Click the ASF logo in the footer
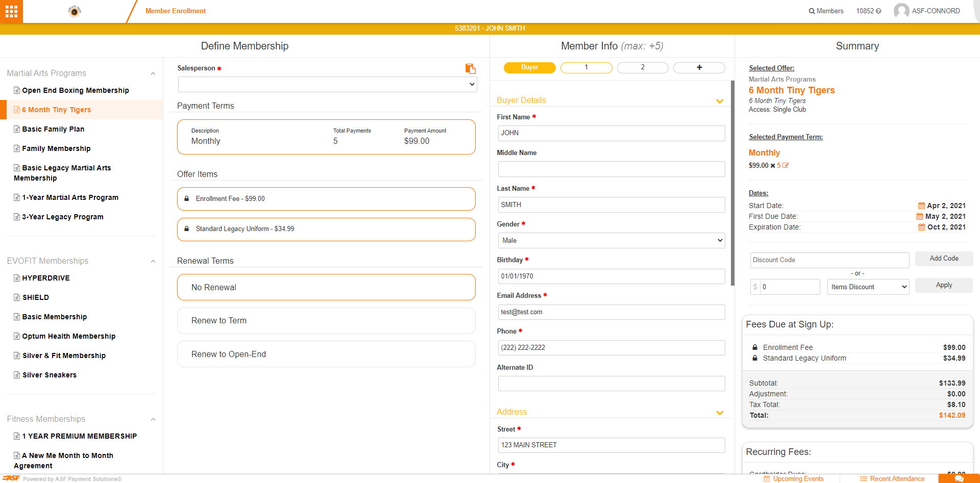The width and height of the screenshot is (980, 483). click(x=11, y=478)
